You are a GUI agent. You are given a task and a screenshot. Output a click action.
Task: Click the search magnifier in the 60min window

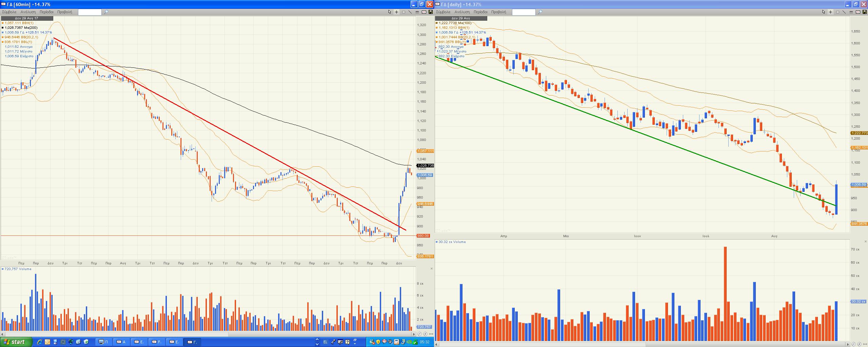click(106, 12)
